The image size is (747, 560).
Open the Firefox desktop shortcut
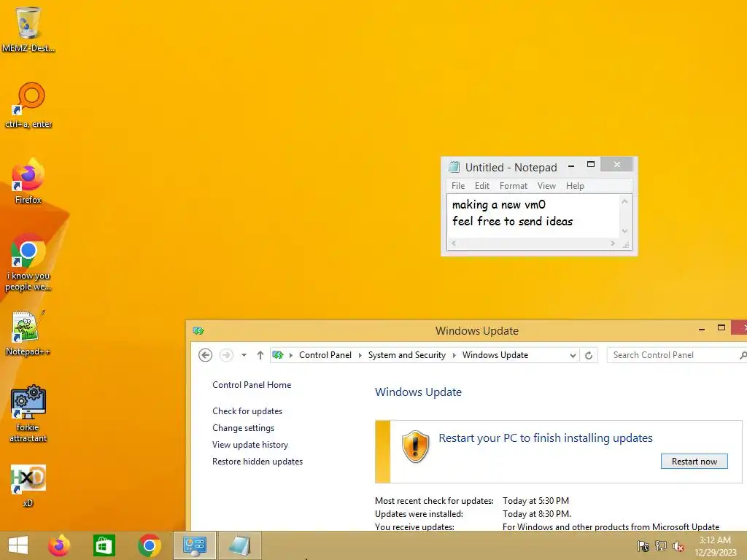tap(28, 181)
